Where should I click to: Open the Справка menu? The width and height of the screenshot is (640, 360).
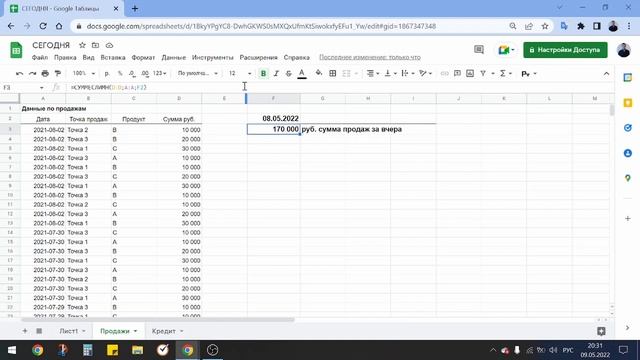click(297, 58)
